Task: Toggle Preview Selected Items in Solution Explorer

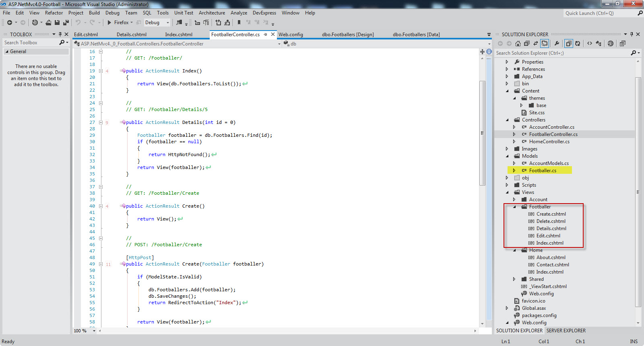Action: [x=545, y=43]
